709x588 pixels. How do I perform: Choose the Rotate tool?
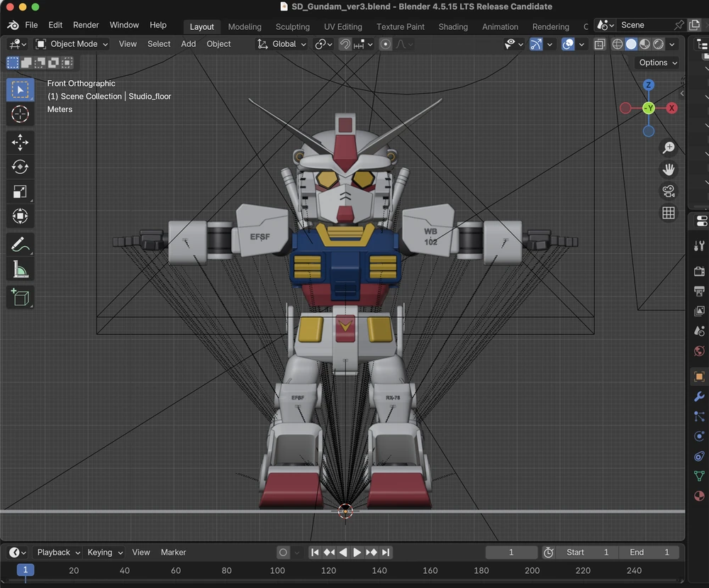point(20,167)
